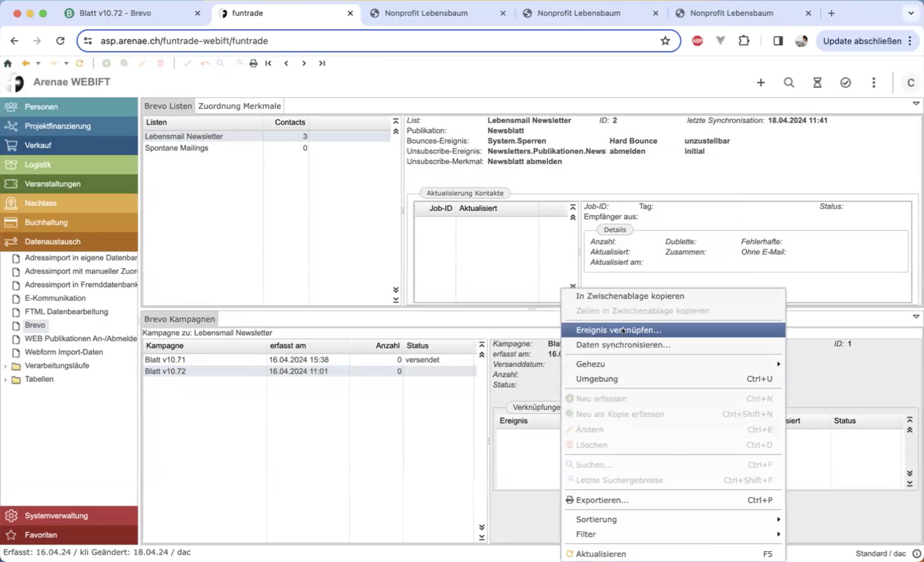924x562 pixels.
Task: Click the search magnifier in the Arenae header
Action: (789, 83)
